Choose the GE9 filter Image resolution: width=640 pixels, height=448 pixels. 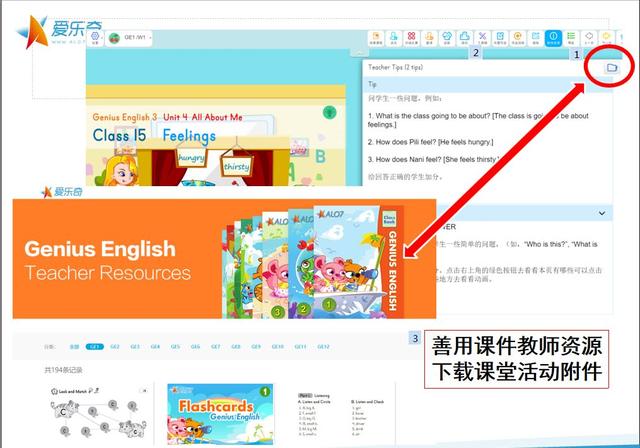click(x=256, y=346)
